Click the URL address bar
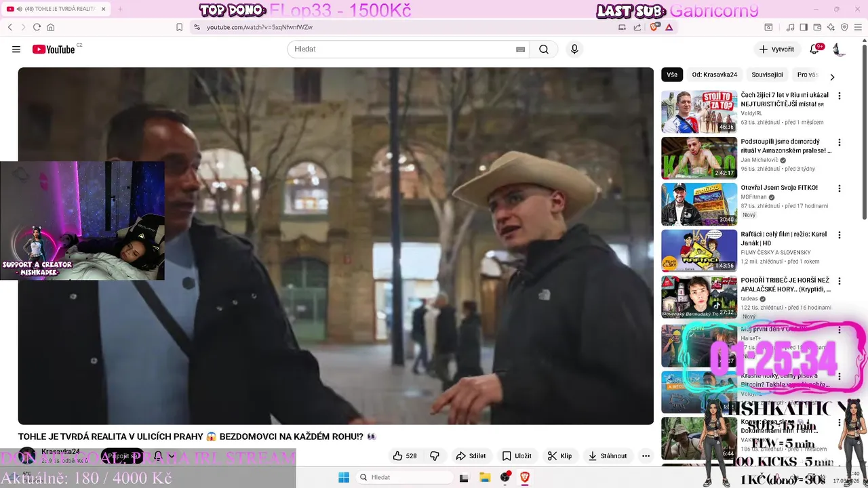The image size is (868, 488). pos(407,27)
